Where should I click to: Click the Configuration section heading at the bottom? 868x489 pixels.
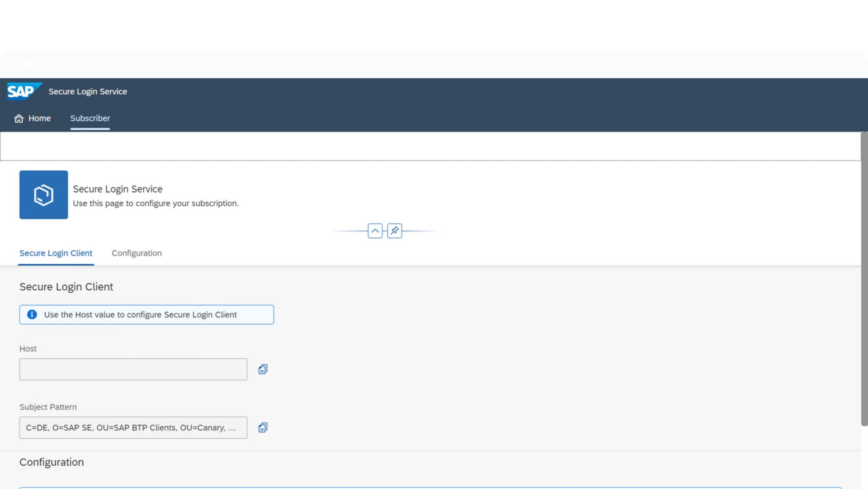(52, 462)
